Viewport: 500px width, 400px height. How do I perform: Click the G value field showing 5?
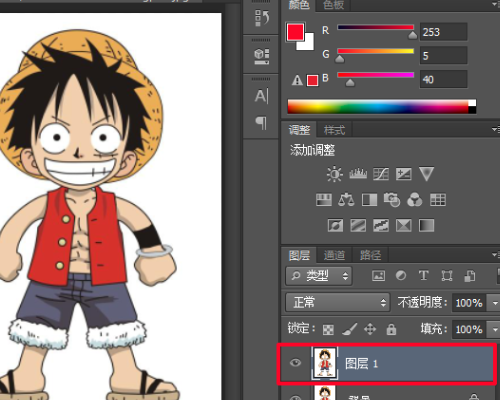(443, 55)
